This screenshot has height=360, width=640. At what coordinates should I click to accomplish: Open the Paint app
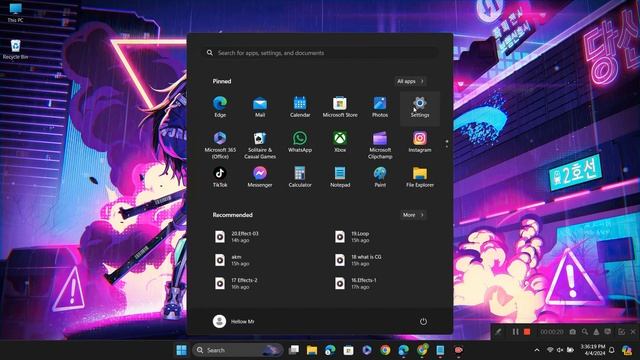[x=380, y=177]
